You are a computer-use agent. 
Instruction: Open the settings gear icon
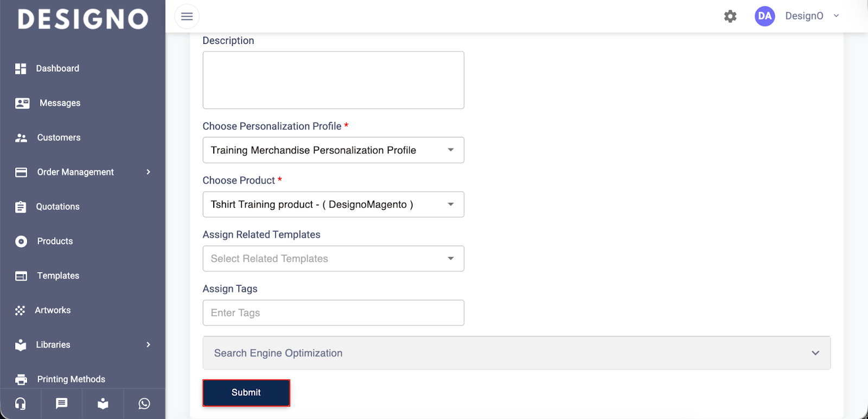tap(730, 16)
